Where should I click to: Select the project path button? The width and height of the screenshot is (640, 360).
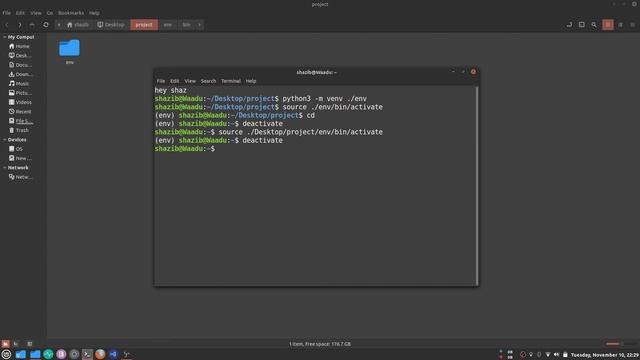[144, 25]
